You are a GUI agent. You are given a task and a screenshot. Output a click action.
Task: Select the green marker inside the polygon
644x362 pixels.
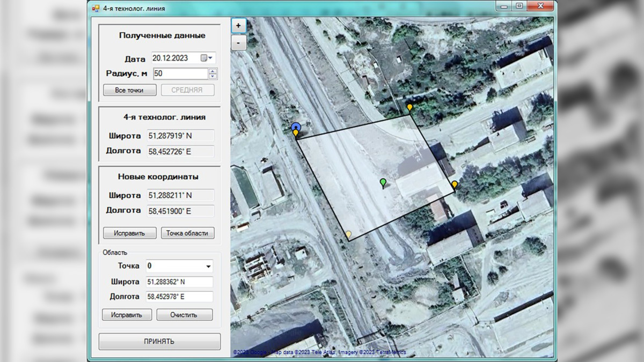(x=383, y=183)
